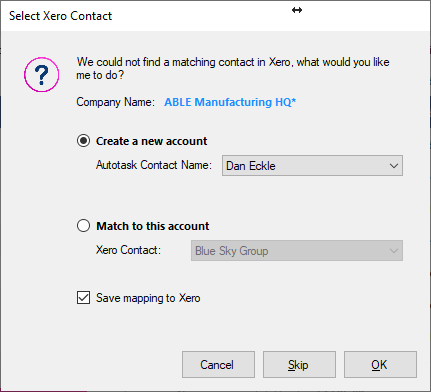Click the Select Xero Contact title bar
This screenshot has height=392, width=431.
coord(215,16)
